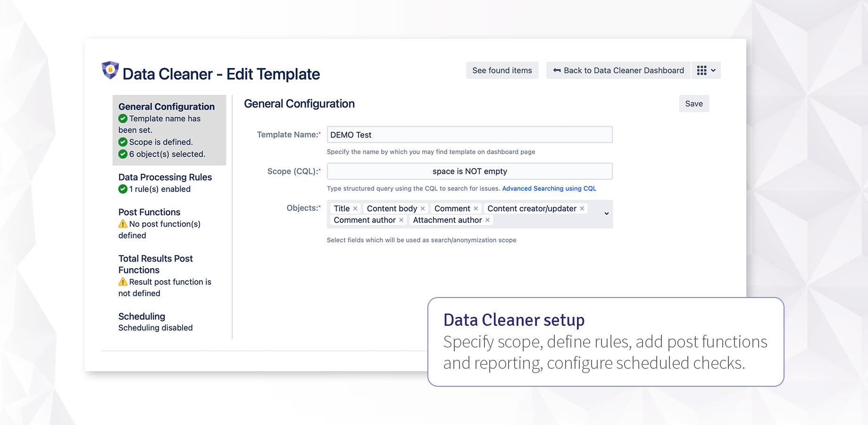Switch to Data Processing Rules section

165,177
